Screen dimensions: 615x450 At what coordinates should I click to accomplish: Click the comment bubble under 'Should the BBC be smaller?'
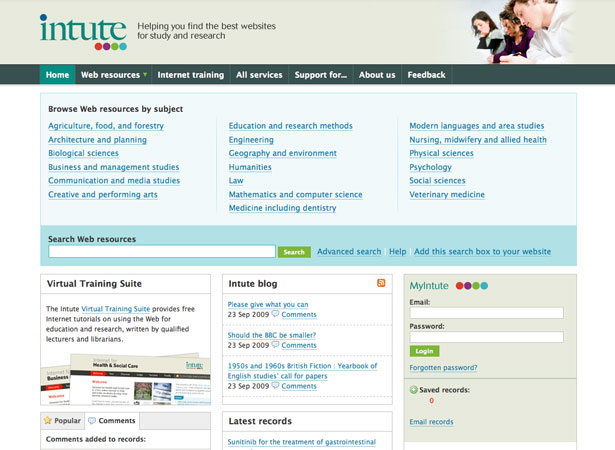275,344
